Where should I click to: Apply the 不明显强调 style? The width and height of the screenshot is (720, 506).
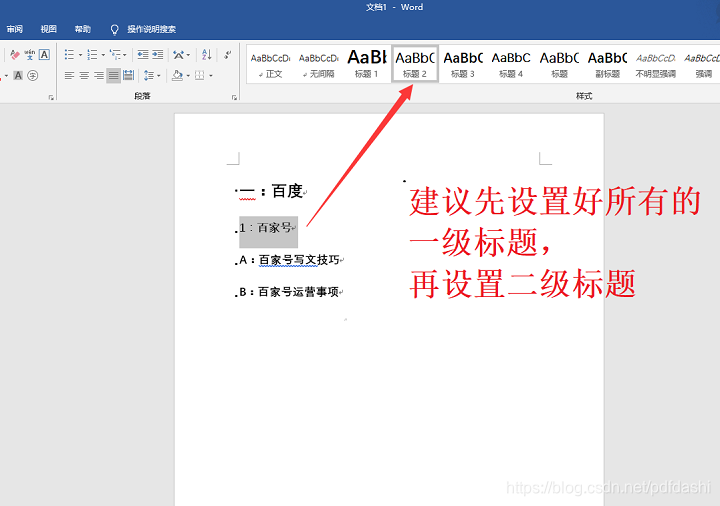pos(656,64)
